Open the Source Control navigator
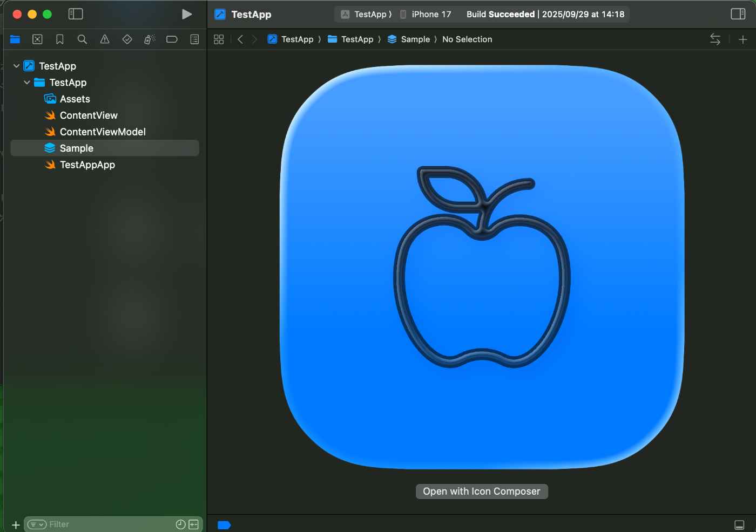 pyautogui.click(x=37, y=39)
